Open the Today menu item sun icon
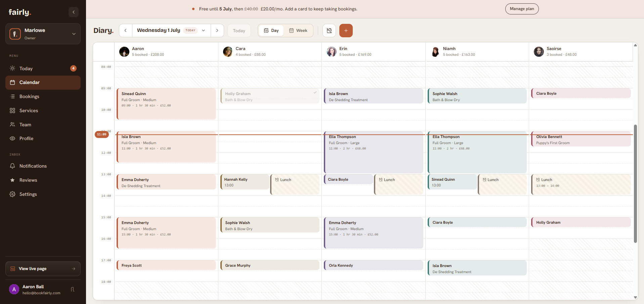Viewport: 644px width, 304px height. pos(12,68)
